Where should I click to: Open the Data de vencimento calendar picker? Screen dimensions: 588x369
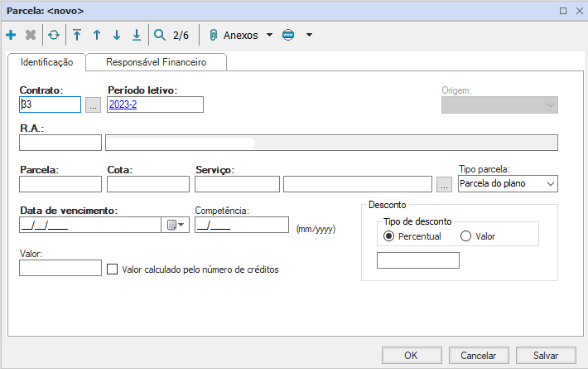[177, 225]
